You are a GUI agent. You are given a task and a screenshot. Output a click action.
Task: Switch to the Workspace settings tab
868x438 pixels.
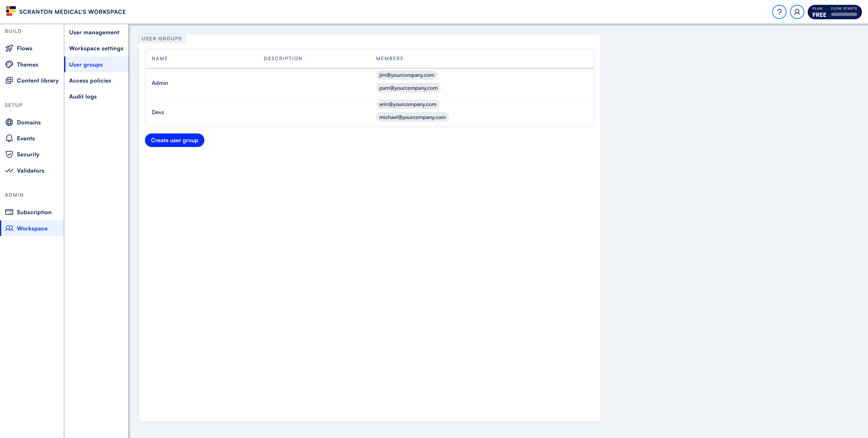coord(96,48)
